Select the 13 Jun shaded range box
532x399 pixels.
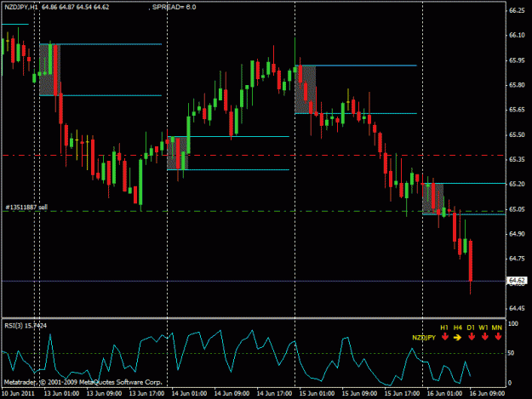[50, 70]
